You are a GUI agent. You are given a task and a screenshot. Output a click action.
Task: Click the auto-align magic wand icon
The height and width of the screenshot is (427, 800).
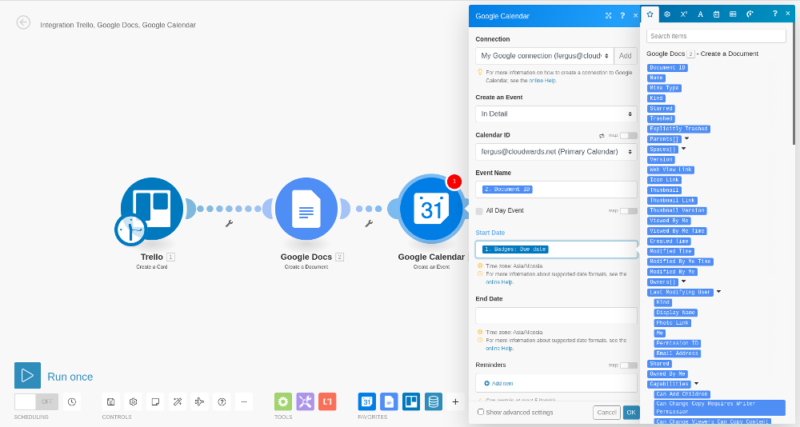click(176, 401)
